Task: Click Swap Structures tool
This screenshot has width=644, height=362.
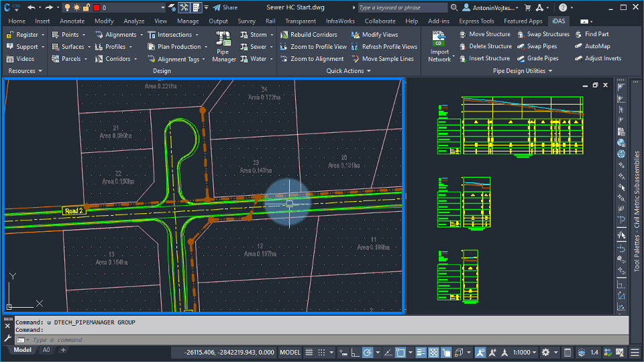Action: [543, 34]
